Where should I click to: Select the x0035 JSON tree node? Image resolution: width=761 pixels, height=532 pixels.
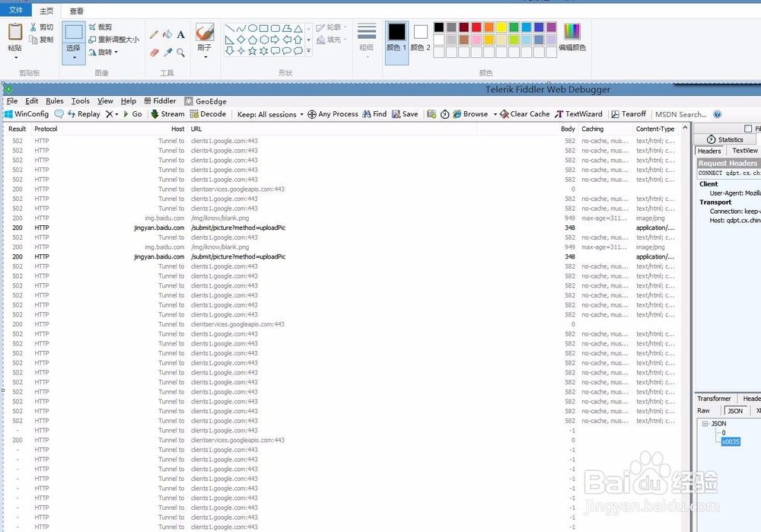(731, 441)
